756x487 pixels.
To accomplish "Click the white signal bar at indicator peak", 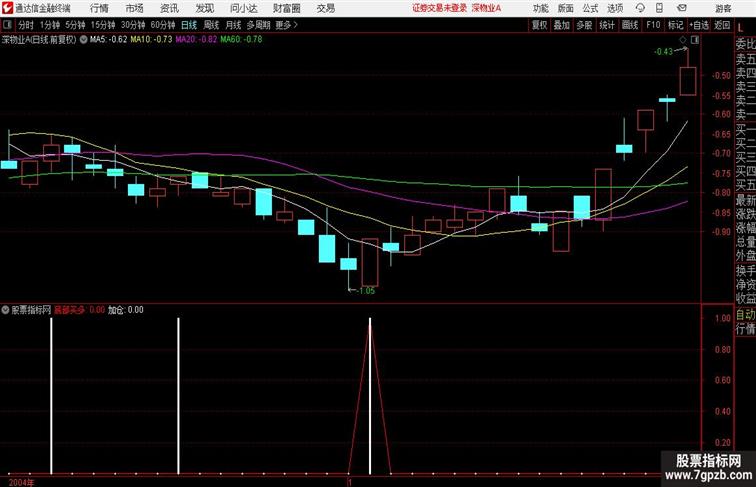I will pyautogui.click(x=370, y=395).
